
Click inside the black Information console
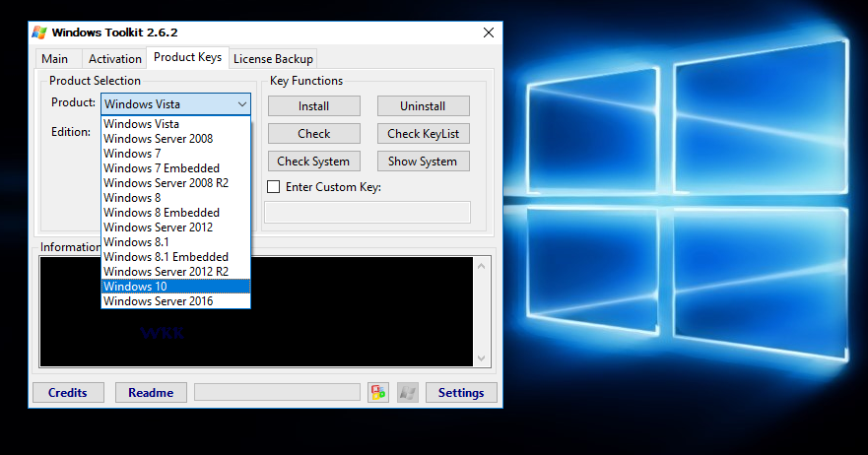tap(256, 311)
